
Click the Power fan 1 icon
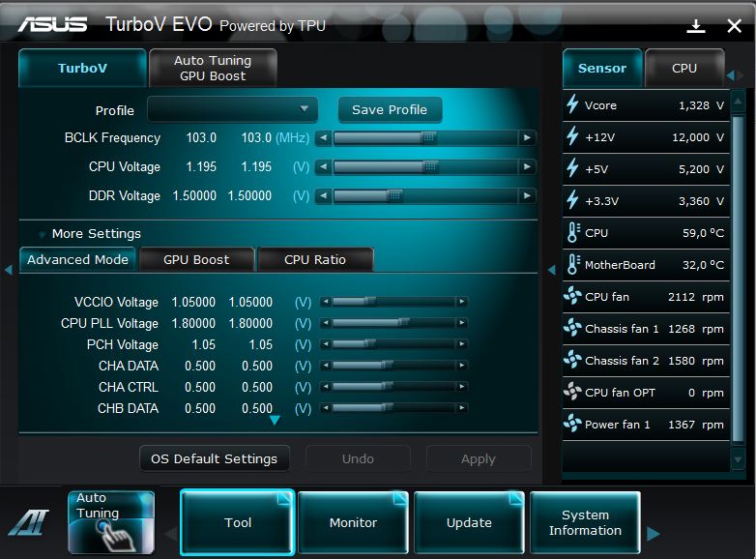pos(572,423)
